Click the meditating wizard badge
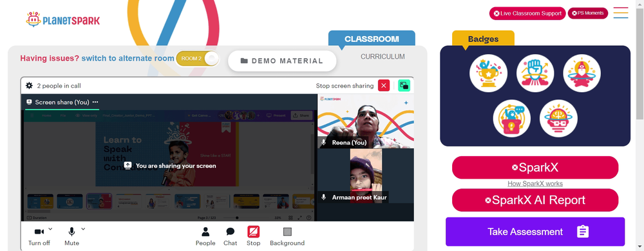644x251 pixels. [x=582, y=74]
